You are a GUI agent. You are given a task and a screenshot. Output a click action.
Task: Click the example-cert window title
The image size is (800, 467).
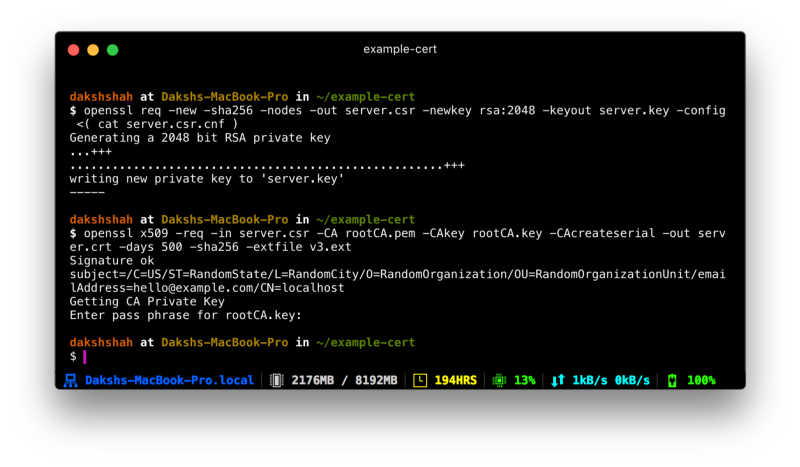coord(400,50)
